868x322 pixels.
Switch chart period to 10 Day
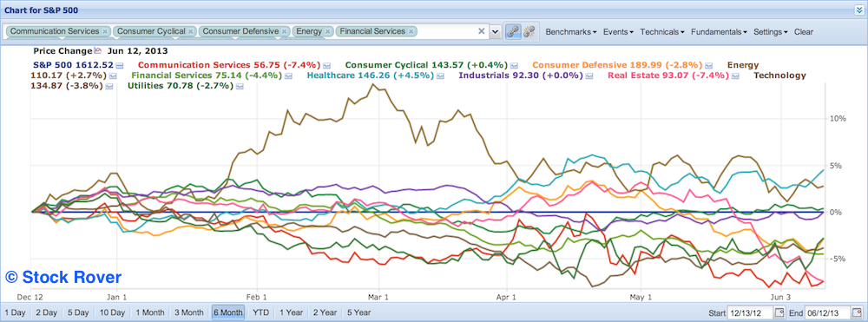pyautogui.click(x=112, y=312)
